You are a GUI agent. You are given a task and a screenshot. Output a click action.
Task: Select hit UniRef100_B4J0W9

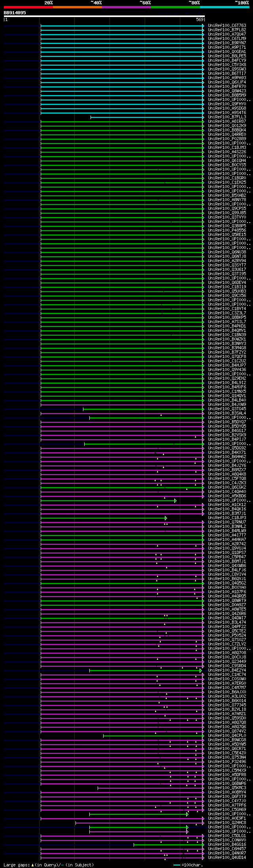pos(227,405)
